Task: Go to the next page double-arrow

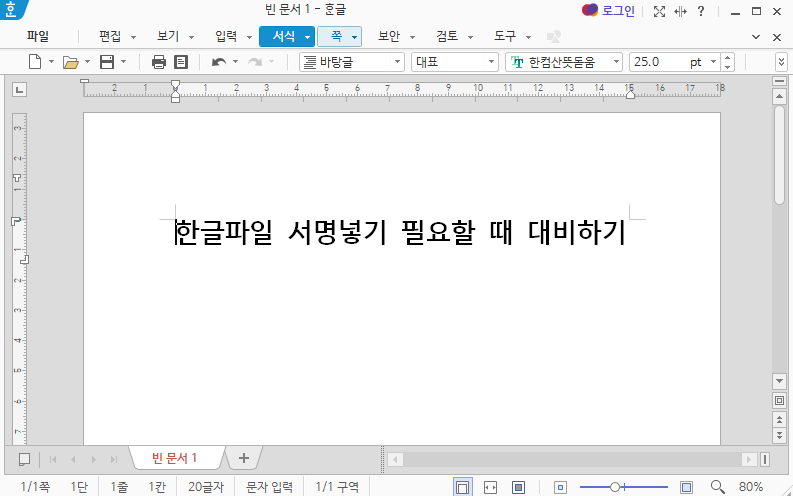Action: pos(779,435)
